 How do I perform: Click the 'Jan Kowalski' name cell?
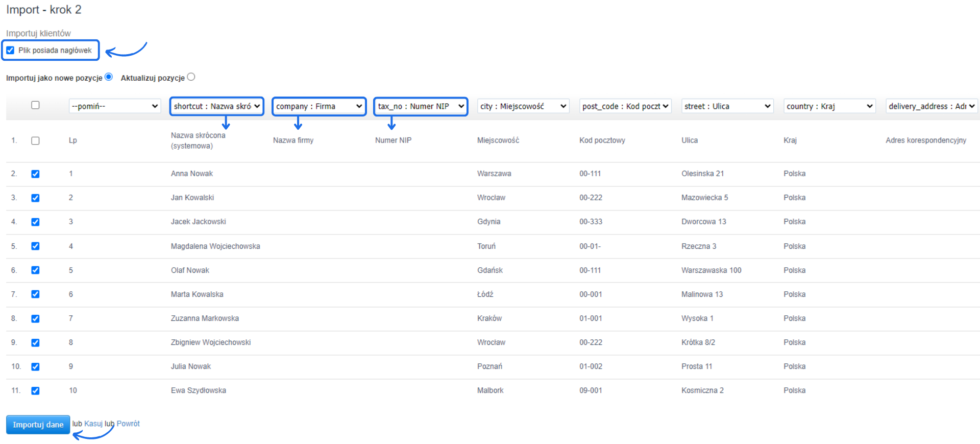point(192,198)
